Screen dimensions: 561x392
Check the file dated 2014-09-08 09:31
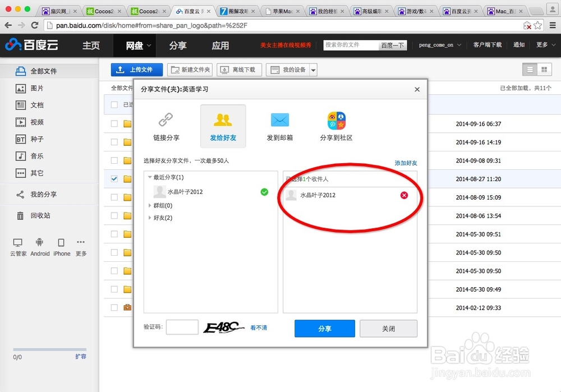point(114,160)
